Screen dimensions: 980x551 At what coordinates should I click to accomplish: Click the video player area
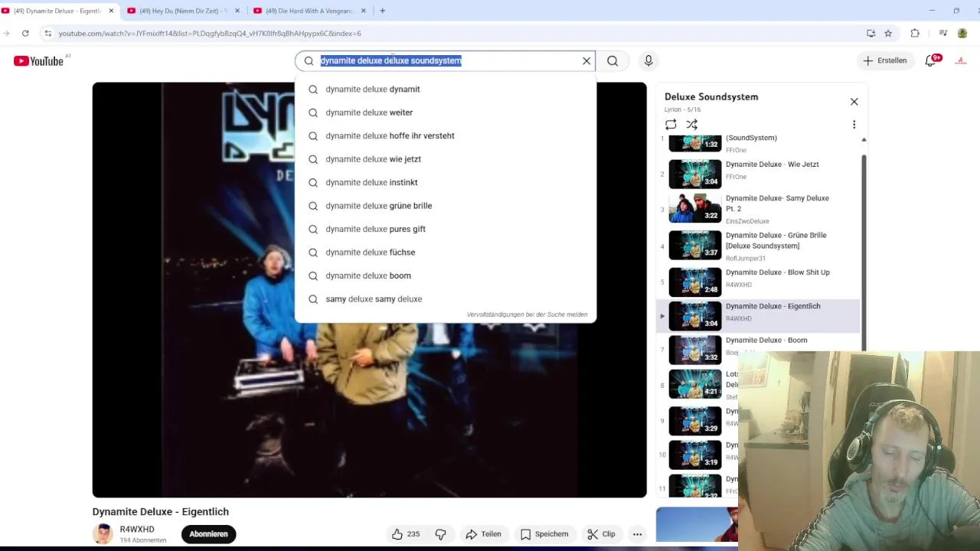point(369,290)
